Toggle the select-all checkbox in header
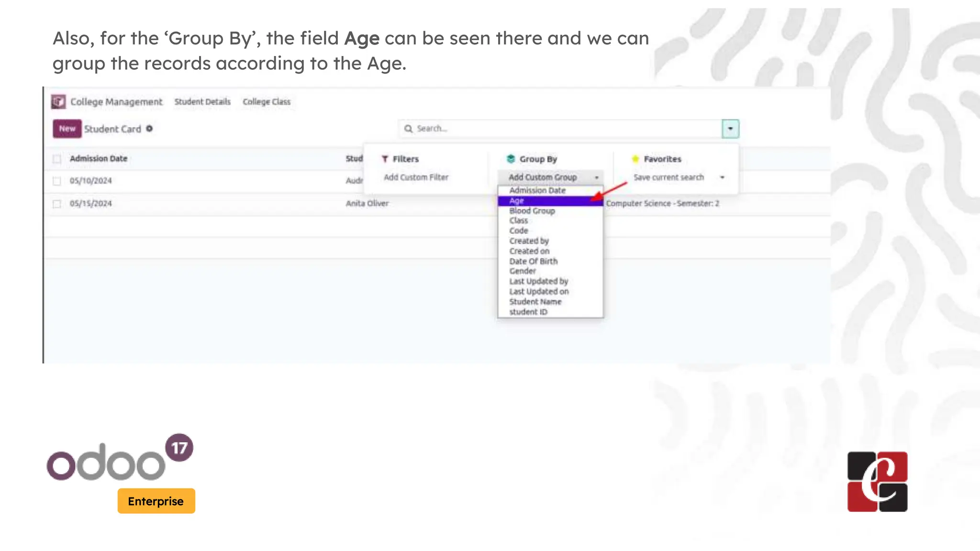 click(x=57, y=159)
